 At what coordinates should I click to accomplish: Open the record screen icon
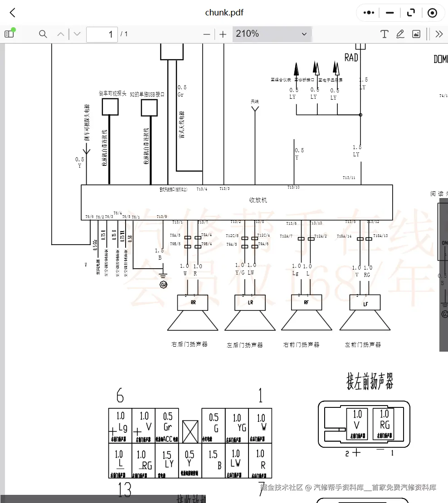point(432,13)
